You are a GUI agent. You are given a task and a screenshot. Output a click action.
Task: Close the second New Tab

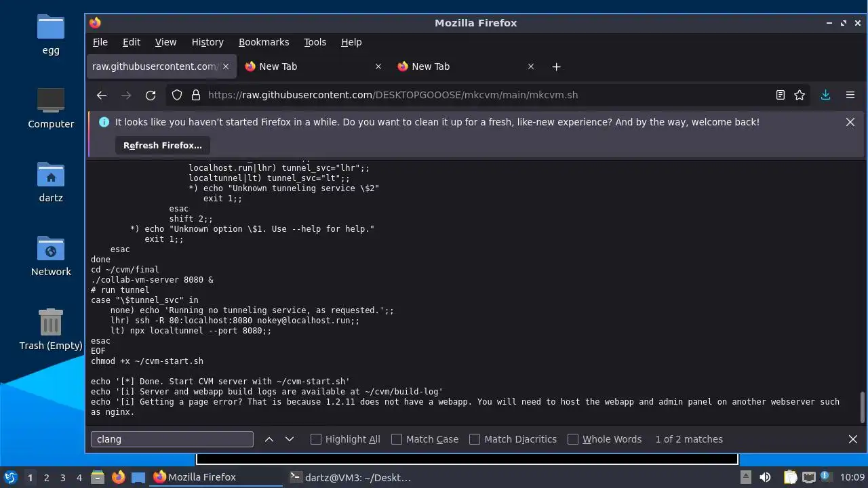pyautogui.click(x=531, y=66)
